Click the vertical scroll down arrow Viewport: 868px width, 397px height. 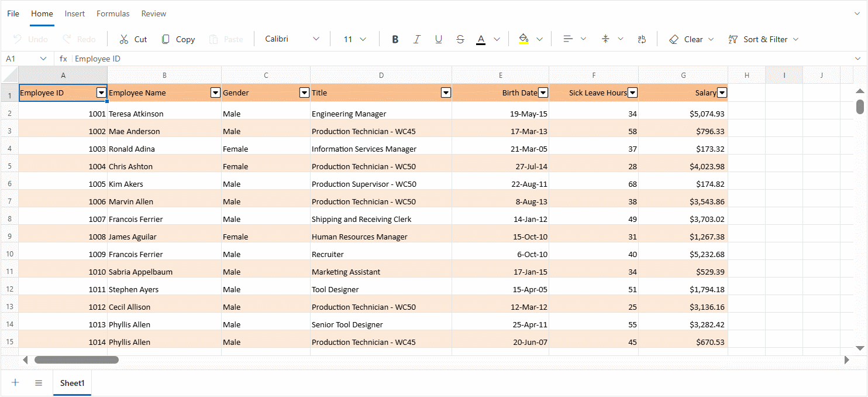[860, 348]
